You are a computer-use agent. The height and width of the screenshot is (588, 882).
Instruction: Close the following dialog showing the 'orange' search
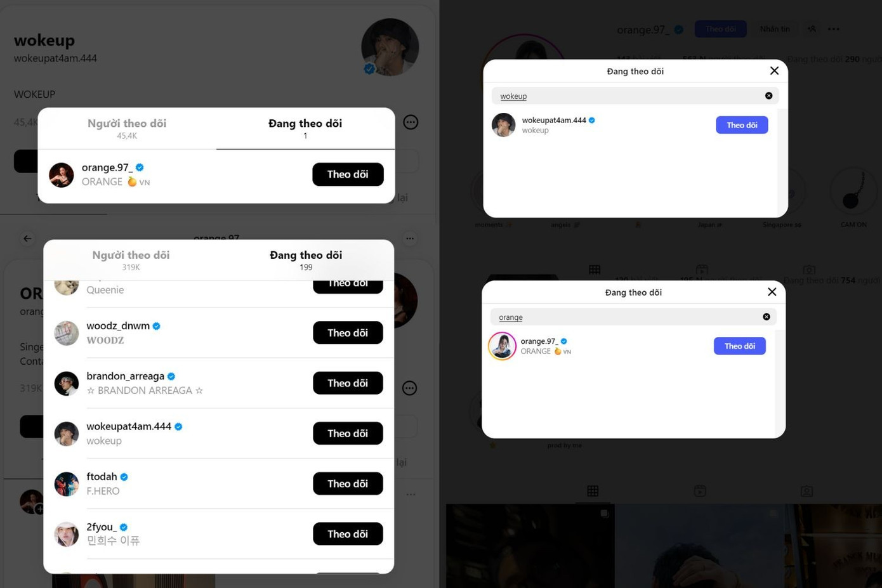pos(772,292)
